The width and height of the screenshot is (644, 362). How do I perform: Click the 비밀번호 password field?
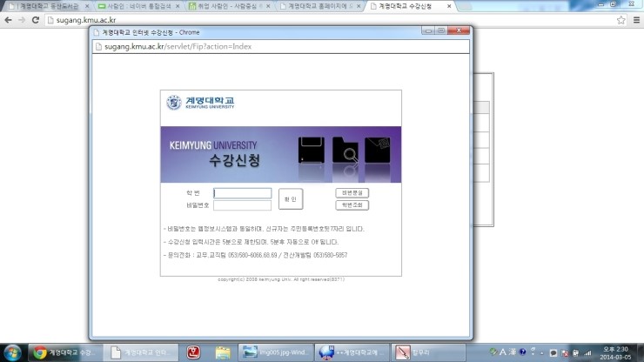tap(242, 205)
